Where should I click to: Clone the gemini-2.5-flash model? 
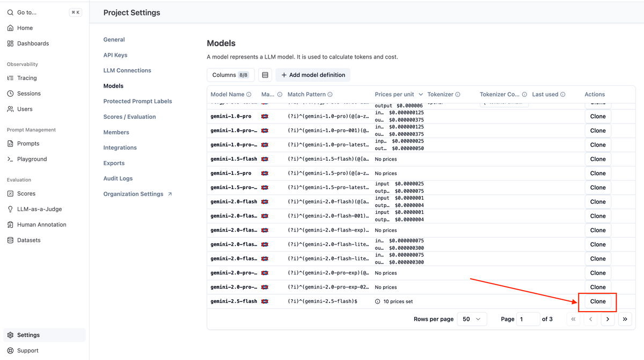pyautogui.click(x=597, y=301)
